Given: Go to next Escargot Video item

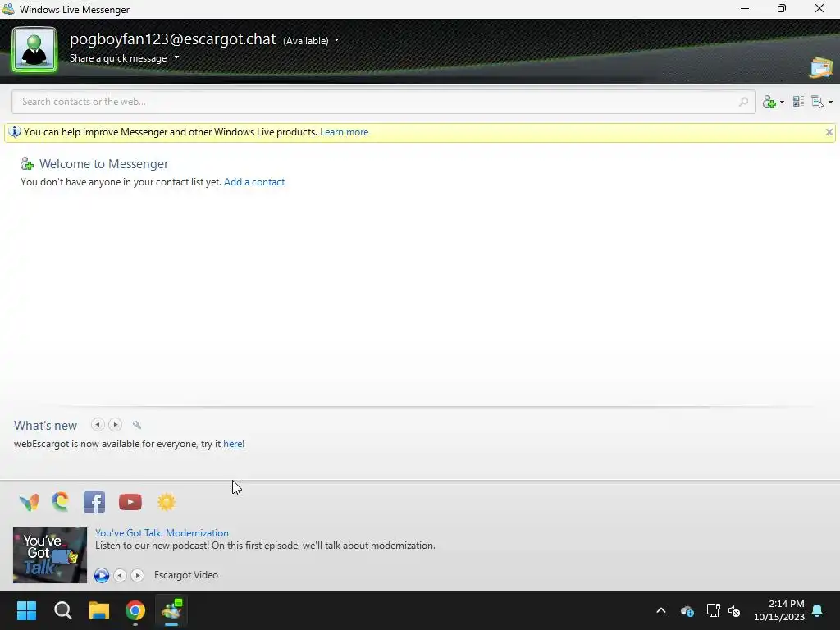Looking at the screenshot, I should (138, 575).
